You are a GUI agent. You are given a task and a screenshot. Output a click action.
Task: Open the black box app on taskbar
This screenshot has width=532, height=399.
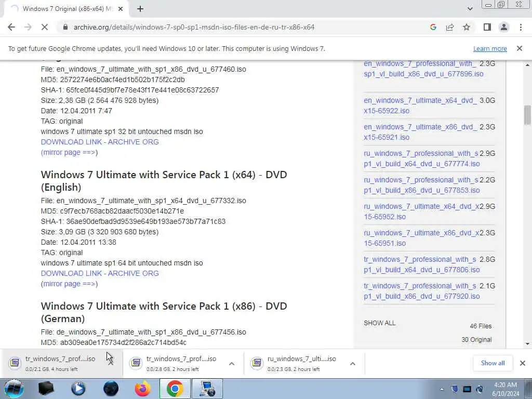[x=46, y=389]
